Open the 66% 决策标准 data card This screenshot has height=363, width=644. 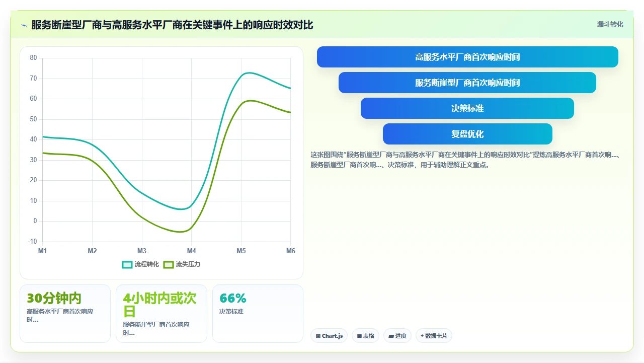click(258, 314)
